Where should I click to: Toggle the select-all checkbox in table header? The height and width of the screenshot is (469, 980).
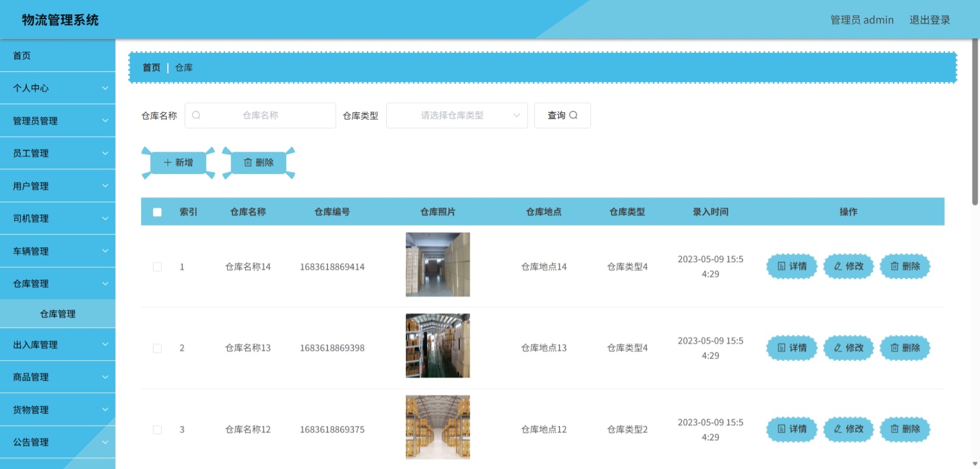pyautogui.click(x=157, y=212)
